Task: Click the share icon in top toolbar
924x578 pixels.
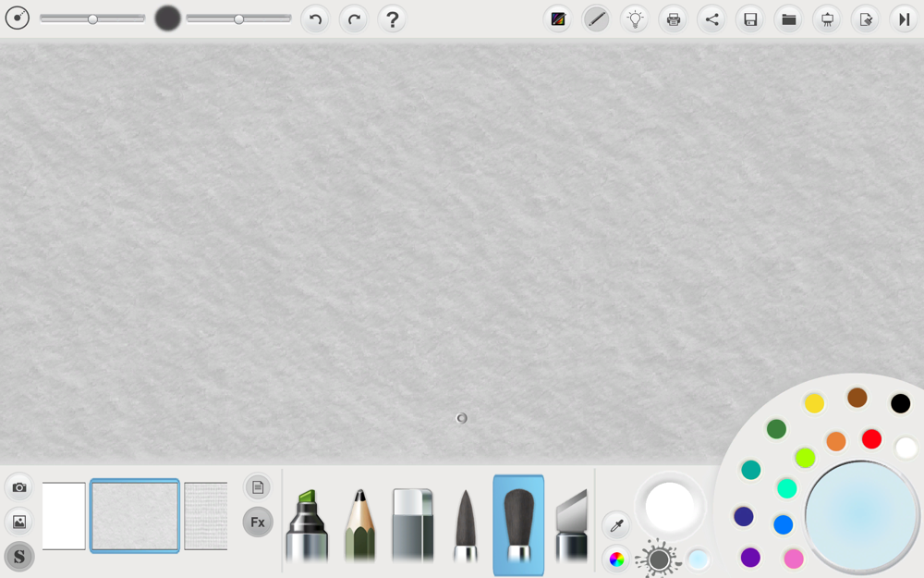Action: click(x=711, y=19)
